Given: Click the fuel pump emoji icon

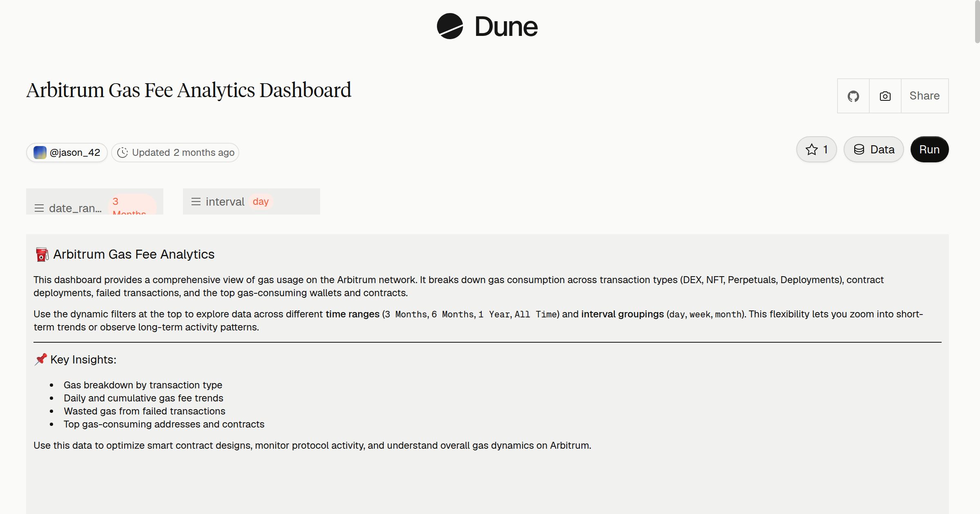Looking at the screenshot, I should (42, 255).
